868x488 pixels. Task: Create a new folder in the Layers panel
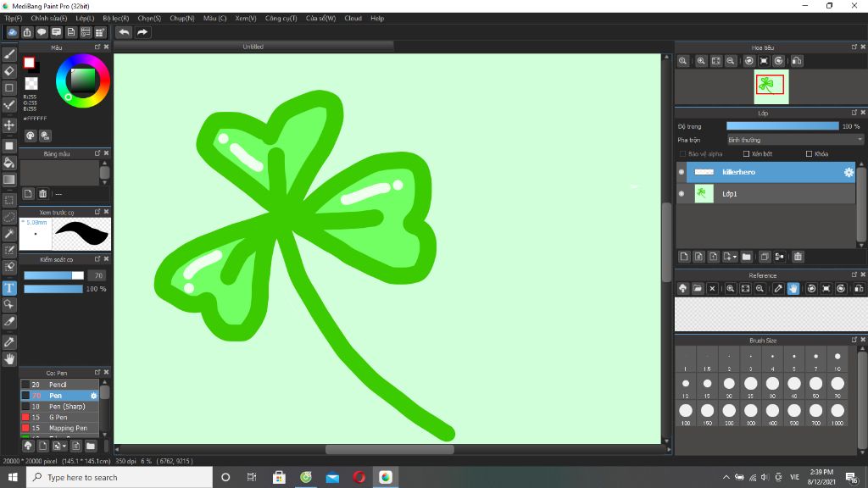746,257
